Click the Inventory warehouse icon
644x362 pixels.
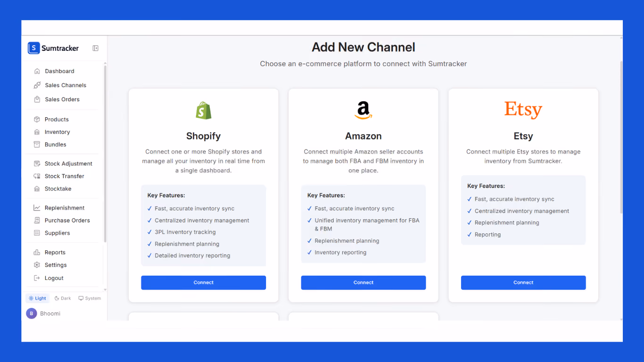37,132
